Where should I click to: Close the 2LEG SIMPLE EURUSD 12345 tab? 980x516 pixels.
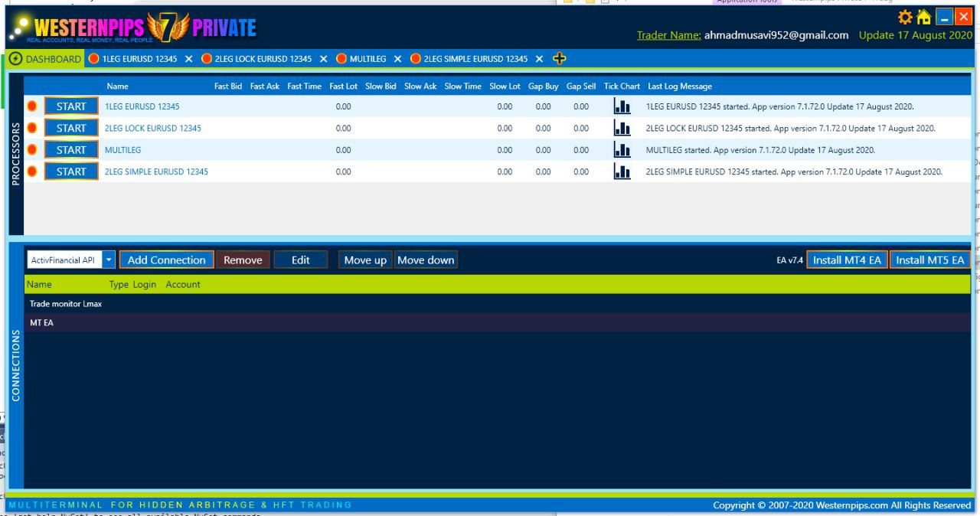(539, 59)
